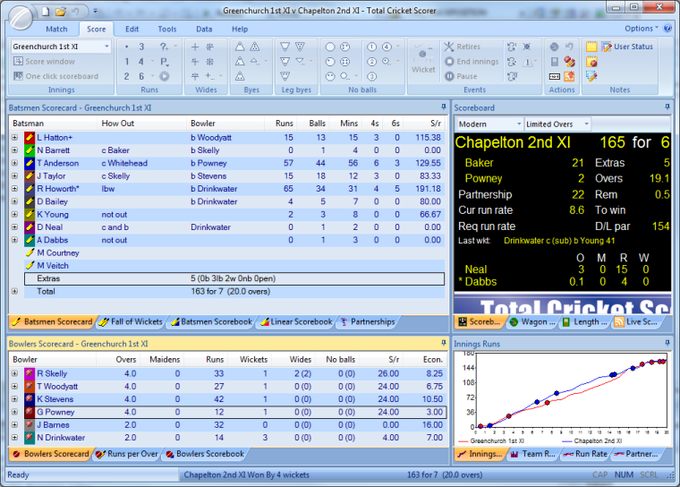
Task: Click T Anderson's blue batsman color icon
Action: (31, 163)
